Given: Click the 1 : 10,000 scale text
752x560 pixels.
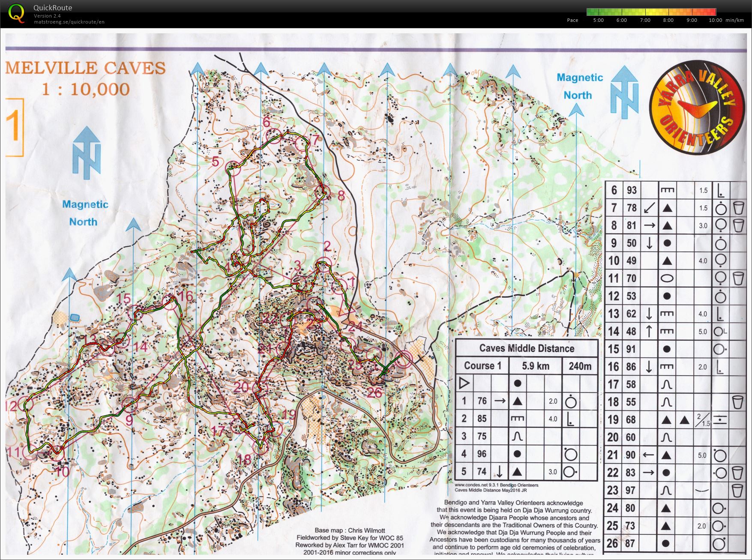Looking at the screenshot, I should tap(85, 90).
